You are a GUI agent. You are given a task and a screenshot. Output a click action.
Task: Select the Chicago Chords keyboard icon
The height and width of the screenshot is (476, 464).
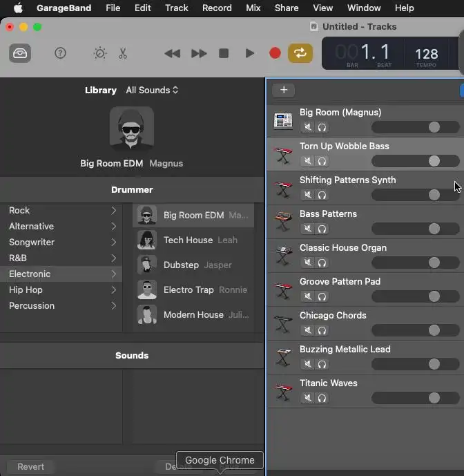click(x=283, y=324)
